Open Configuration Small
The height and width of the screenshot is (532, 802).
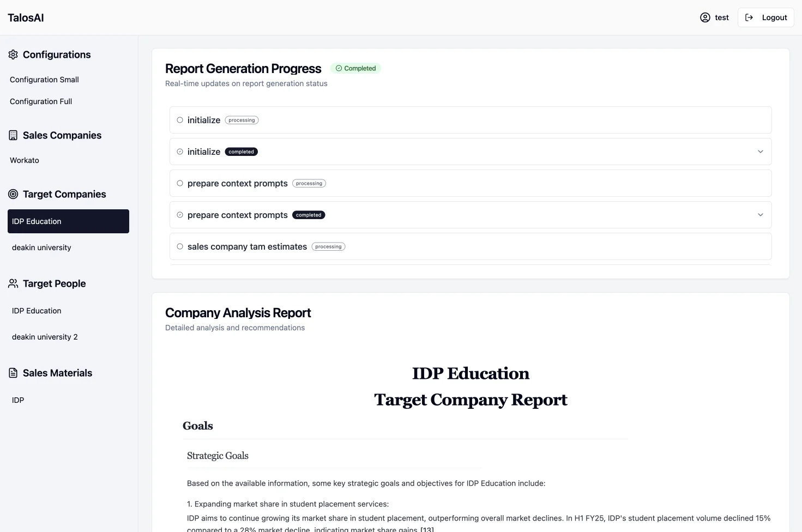point(44,80)
